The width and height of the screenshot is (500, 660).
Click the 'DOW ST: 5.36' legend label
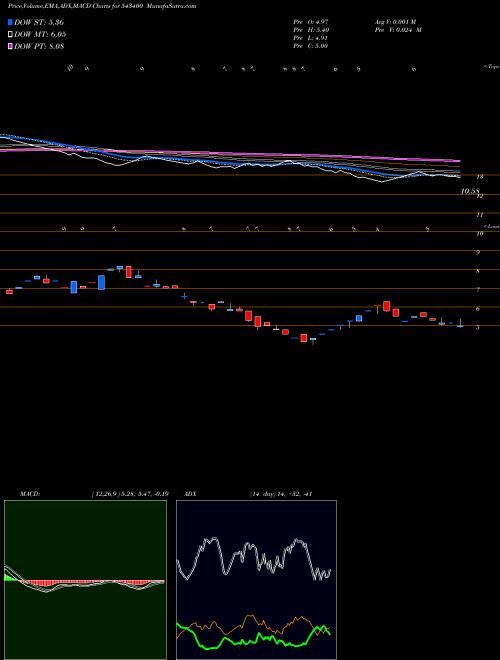tap(39, 22)
